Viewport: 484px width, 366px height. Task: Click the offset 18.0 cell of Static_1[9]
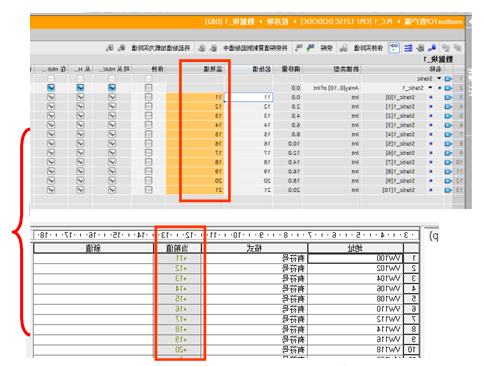[288, 181]
